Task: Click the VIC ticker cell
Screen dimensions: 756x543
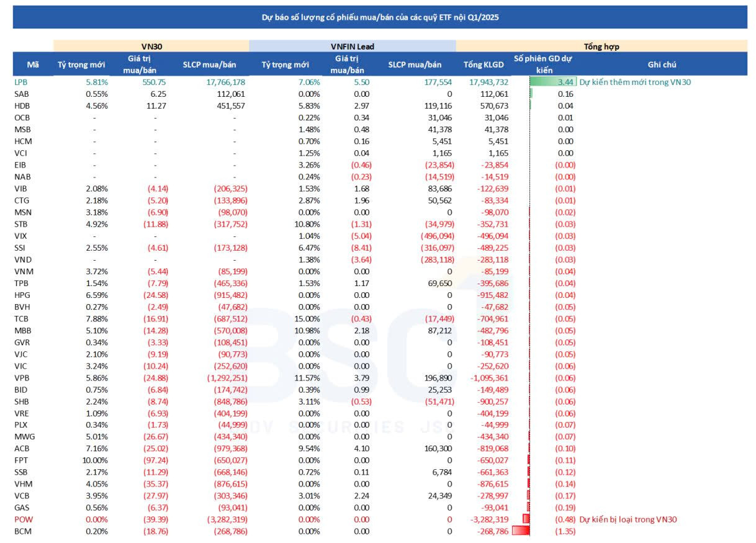Action: 20,366
